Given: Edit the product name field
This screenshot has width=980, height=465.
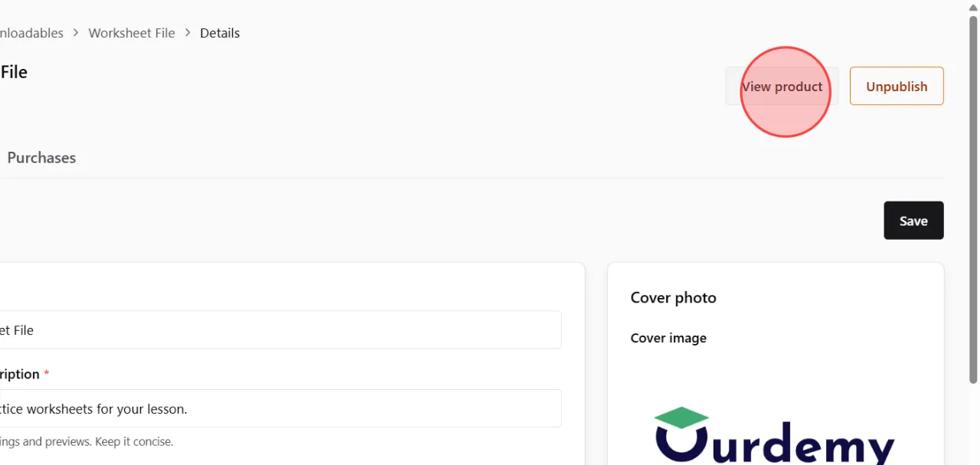Looking at the screenshot, I should pos(280,330).
